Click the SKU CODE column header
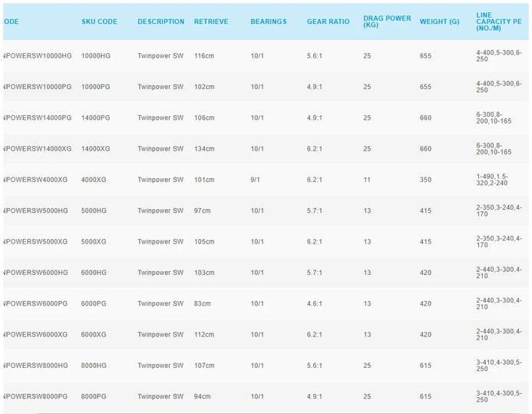 pyautogui.click(x=99, y=22)
